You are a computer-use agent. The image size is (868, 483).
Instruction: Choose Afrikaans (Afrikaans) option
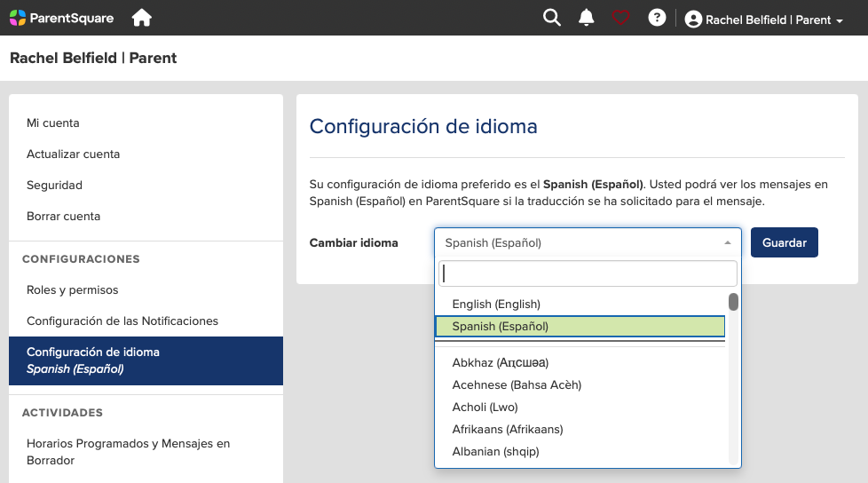coord(580,429)
